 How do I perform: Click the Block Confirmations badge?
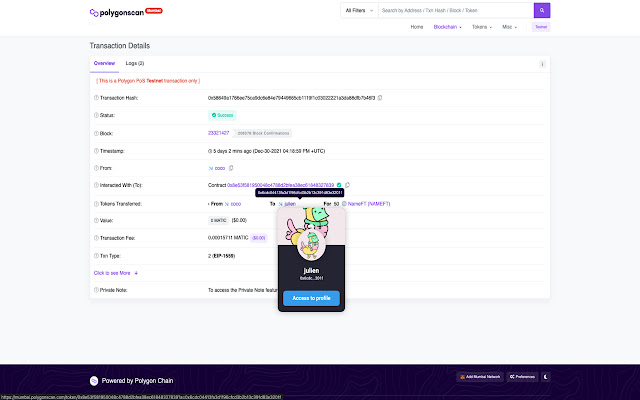[263, 133]
